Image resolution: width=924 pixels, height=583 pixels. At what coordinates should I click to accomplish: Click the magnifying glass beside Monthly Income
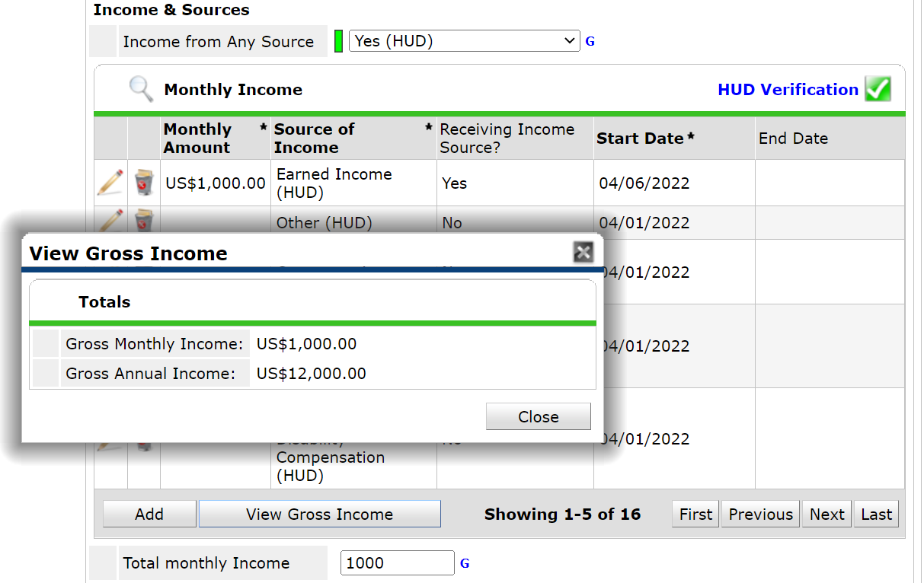pyautogui.click(x=141, y=90)
